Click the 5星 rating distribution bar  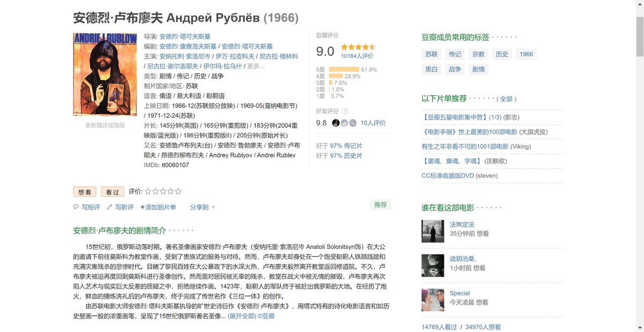tap(344, 69)
